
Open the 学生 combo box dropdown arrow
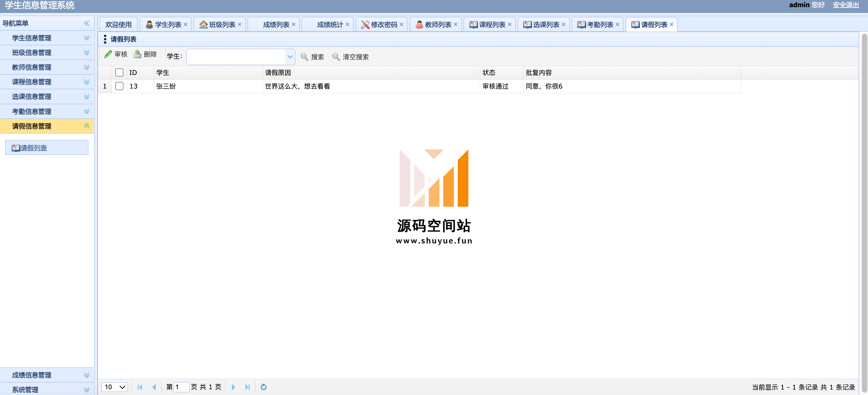[x=290, y=57]
